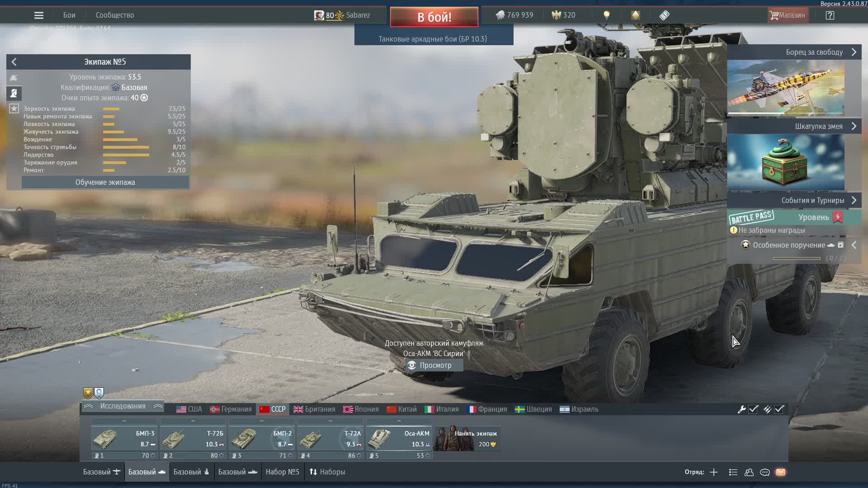This screenshot has width=868, height=488.
Task: Expand the Исследования research panel
Action: pos(123,406)
